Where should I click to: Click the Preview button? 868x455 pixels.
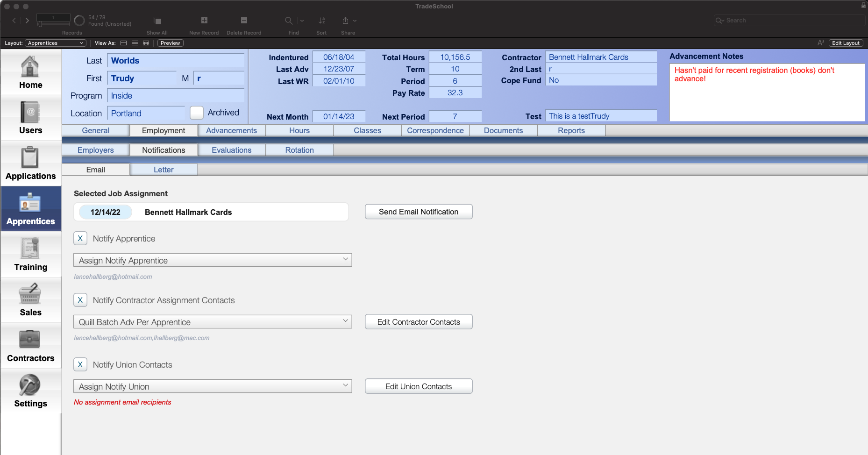coord(171,43)
